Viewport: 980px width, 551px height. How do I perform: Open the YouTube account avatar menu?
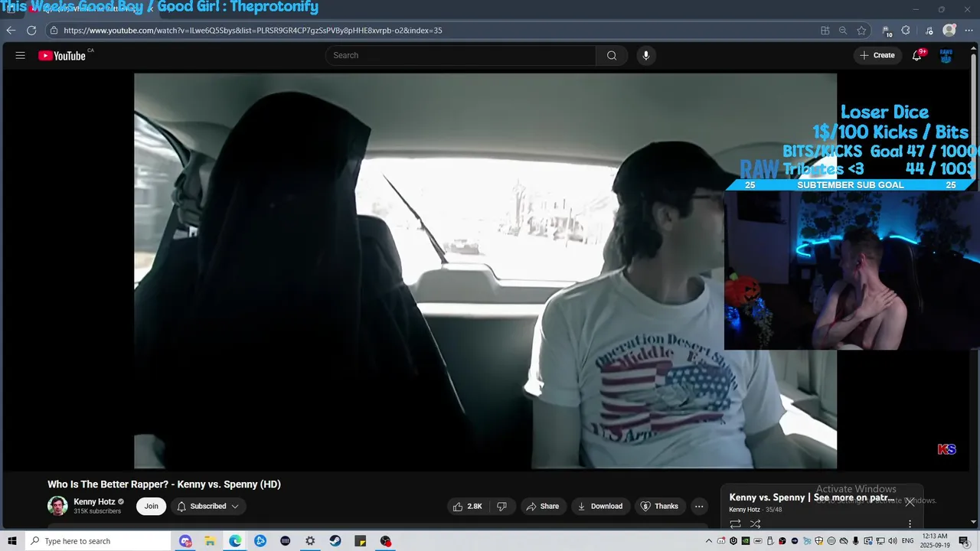coord(946,55)
